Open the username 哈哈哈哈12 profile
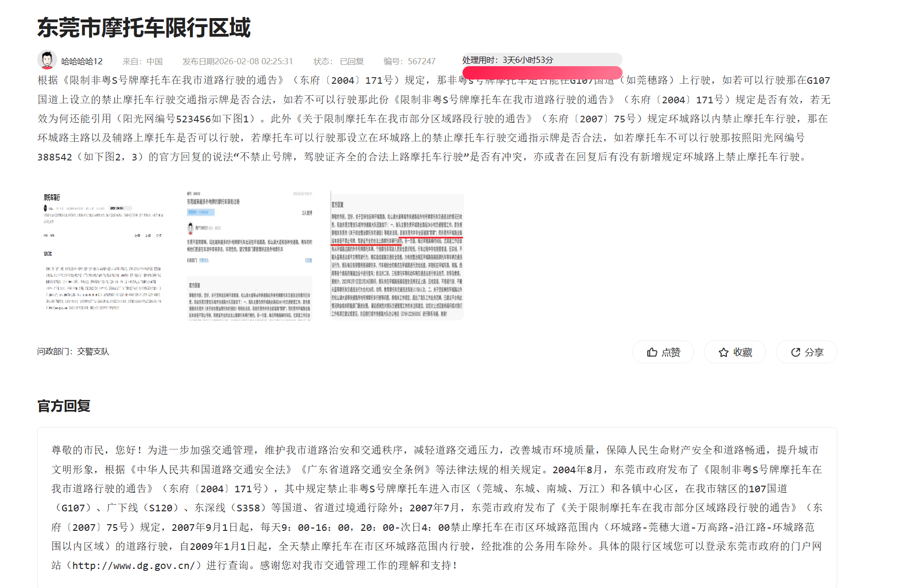Image resolution: width=905 pixels, height=588 pixels. 82,61
